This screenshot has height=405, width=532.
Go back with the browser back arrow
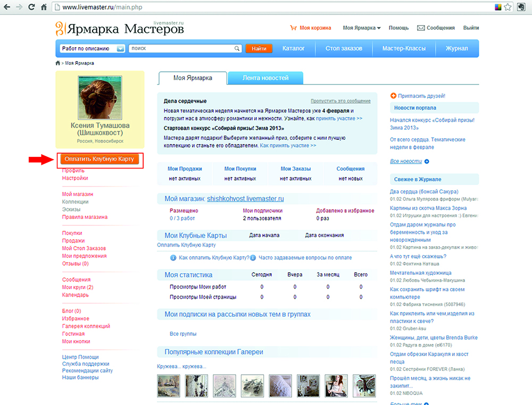pos(7,7)
